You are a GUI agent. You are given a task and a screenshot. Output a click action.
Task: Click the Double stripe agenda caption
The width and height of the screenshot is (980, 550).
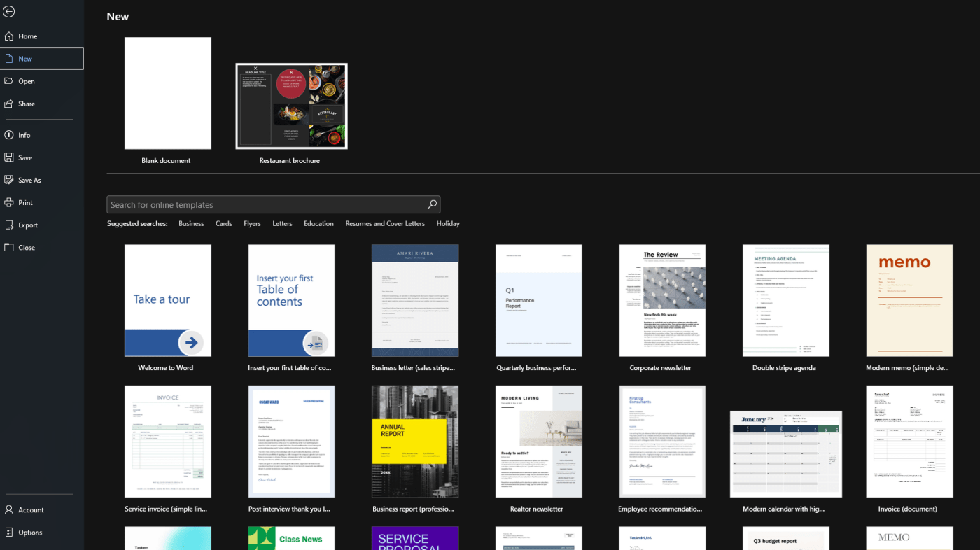784,368
